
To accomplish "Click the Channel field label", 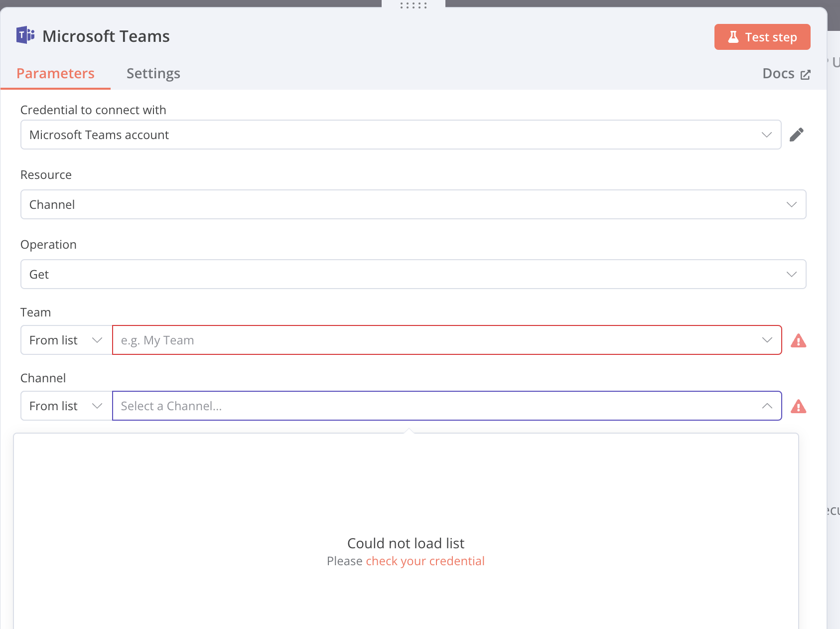I will 43,378.
